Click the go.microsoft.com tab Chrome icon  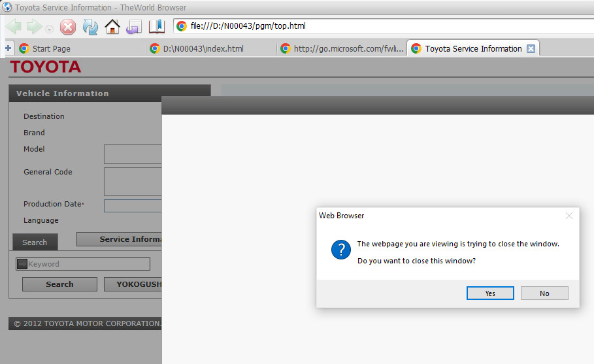(x=286, y=48)
